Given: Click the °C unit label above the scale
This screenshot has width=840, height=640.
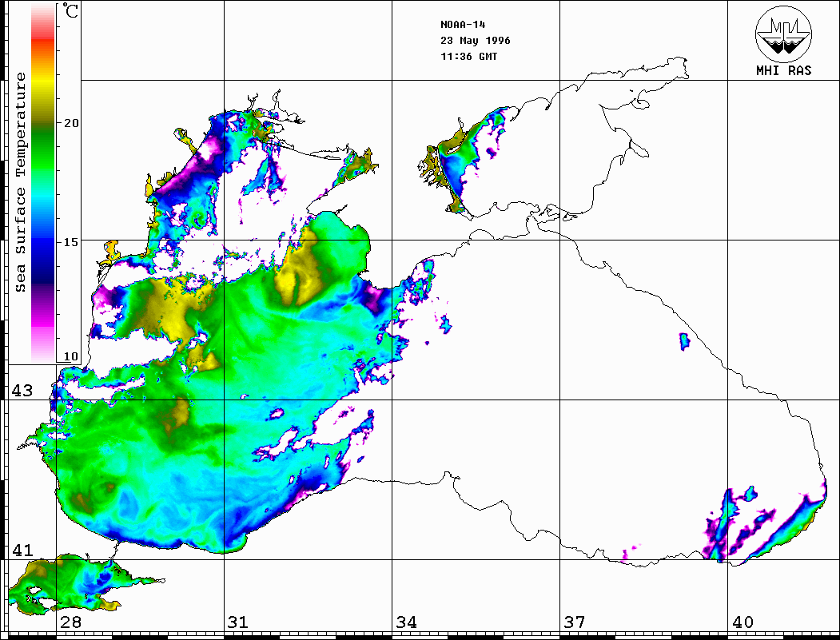Looking at the screenshot, I should [x=70, y=10].
